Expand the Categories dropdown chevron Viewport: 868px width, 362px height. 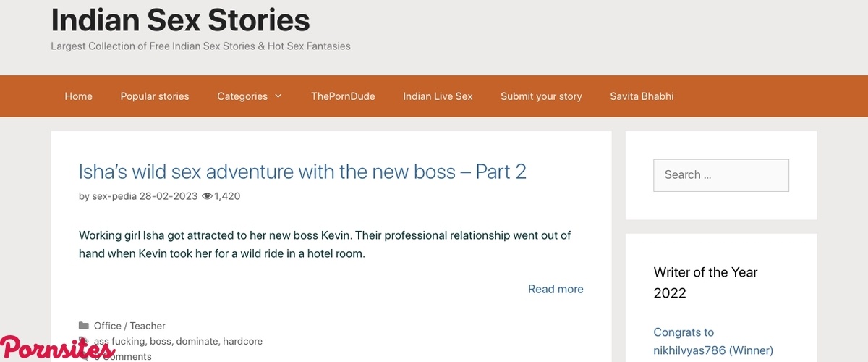(x=278, y=96)
